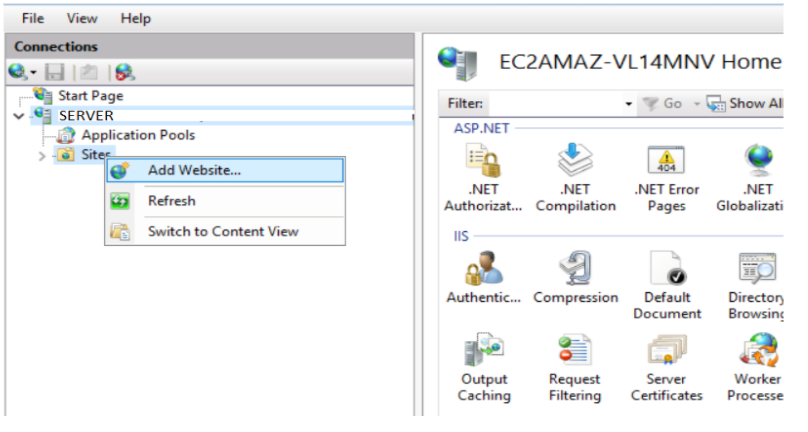The height and width of the screenshot is (432, 808).
Task: Open the .NET Globalization feature
Action: [x=750, y=178]
